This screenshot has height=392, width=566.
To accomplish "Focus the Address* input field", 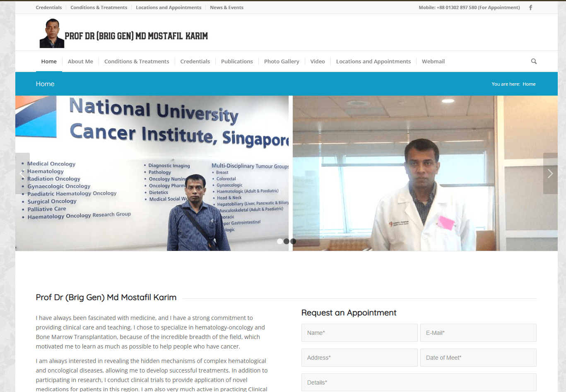I will click(359, 358).
